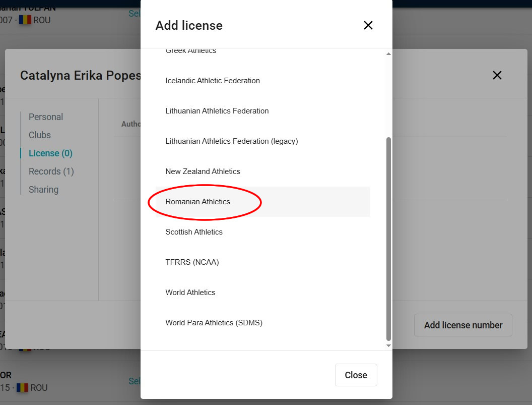Close the Catalyna Erika Popescu profile panel
The width and height of the screenshot is (532, 405).
click(x=497, y=75)
